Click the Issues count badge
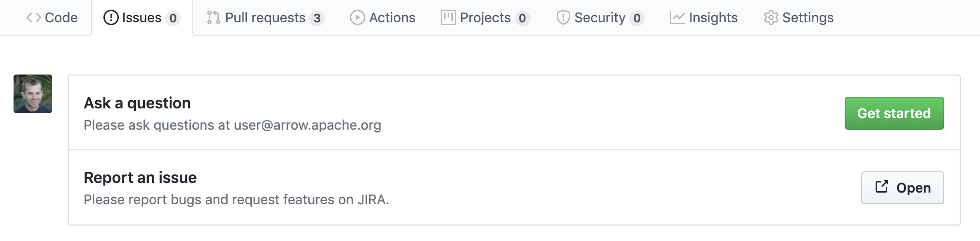The image size is (980, 241). click(x=173, y=18)
